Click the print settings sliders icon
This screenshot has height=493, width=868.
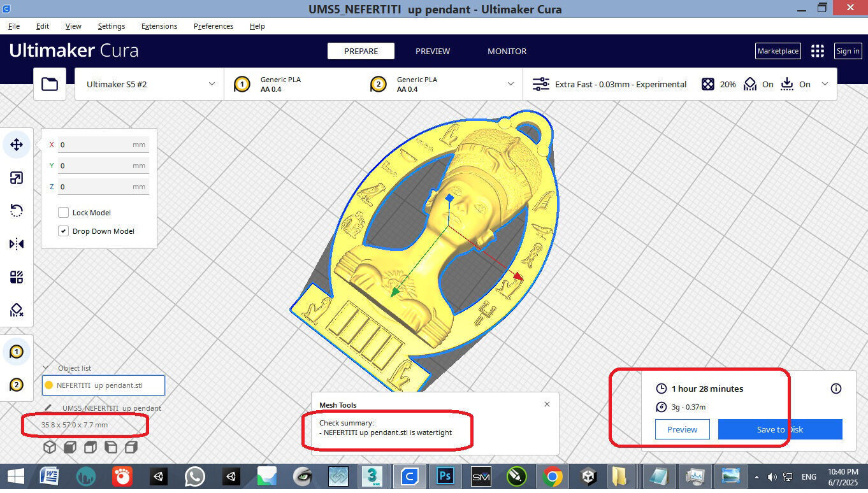541,84
